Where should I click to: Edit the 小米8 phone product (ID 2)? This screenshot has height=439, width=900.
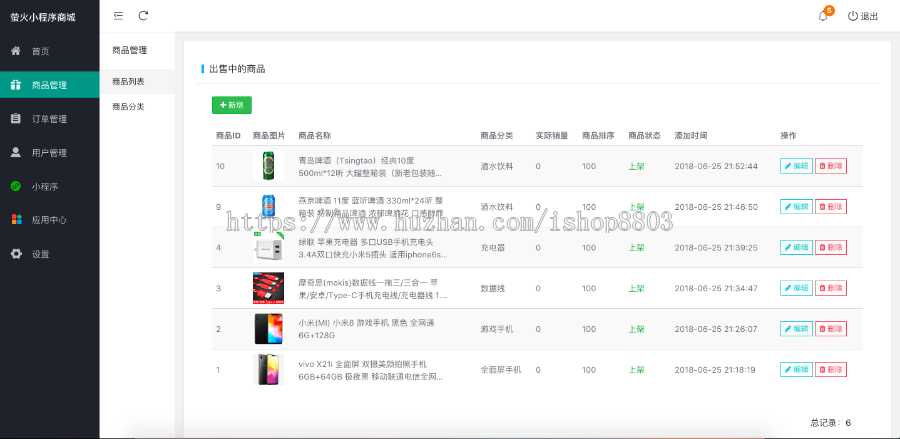(x=796, y=329)
